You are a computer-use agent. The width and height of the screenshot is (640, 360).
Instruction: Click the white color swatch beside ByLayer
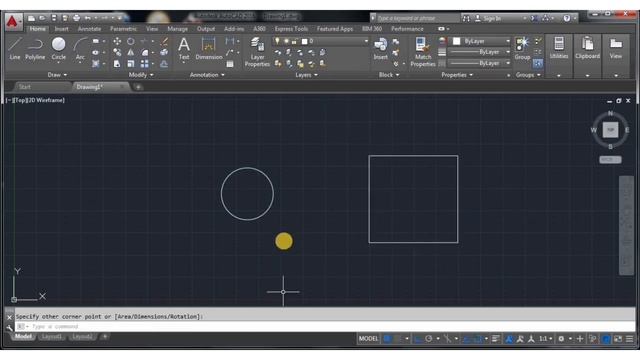pyautogui.click(x=456, y=41)
